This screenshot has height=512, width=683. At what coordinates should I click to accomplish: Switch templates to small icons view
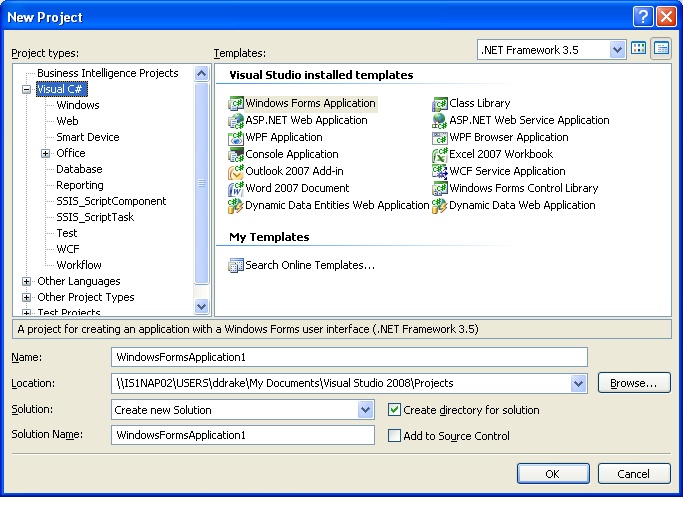(x=661, y=49)
